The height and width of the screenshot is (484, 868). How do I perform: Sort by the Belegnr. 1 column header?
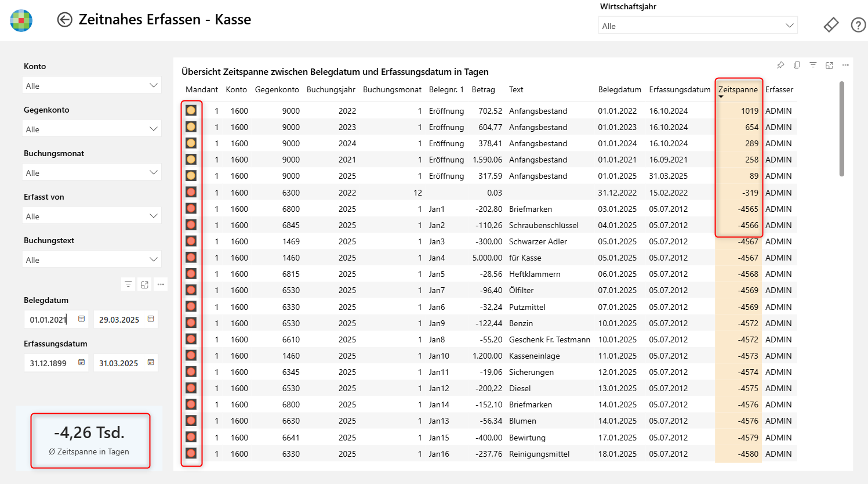point(446,89)
